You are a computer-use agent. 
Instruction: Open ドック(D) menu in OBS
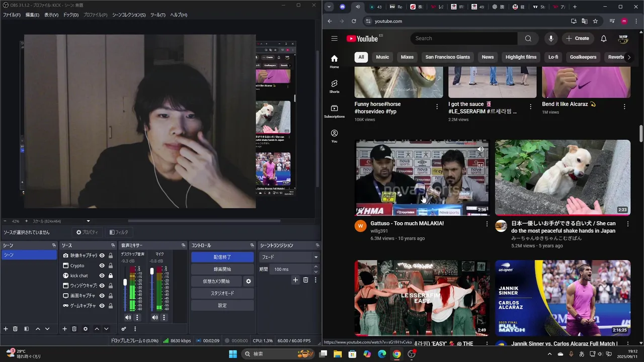coord(71,15)
